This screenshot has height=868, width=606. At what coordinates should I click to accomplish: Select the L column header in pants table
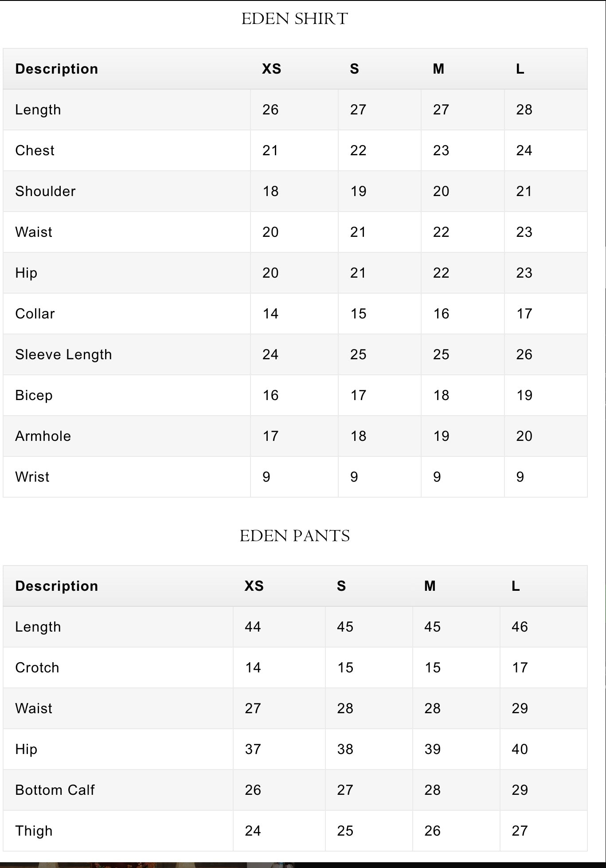pos(515,586)
